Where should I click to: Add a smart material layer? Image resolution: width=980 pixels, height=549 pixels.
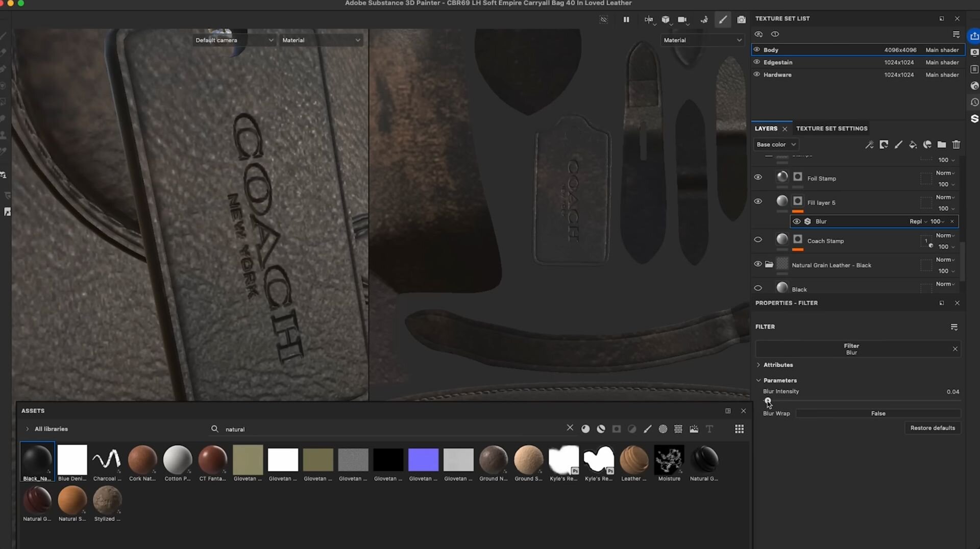(x=927, y=145)
